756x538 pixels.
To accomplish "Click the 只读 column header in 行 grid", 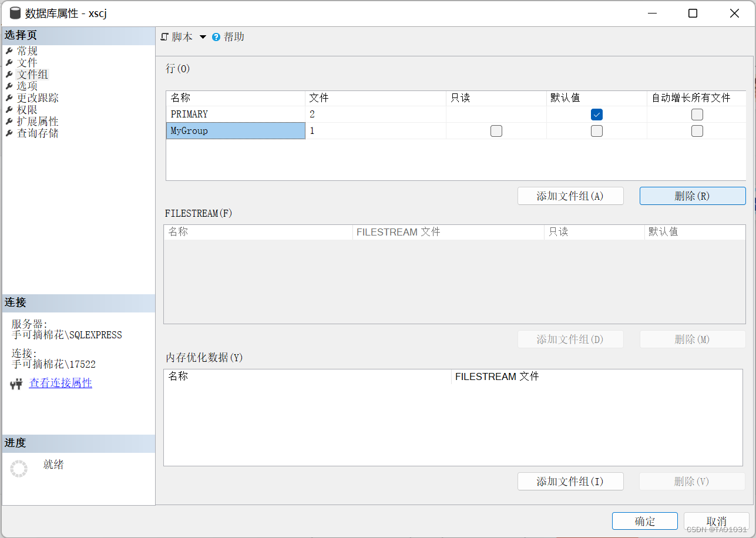I will point(496,98).
